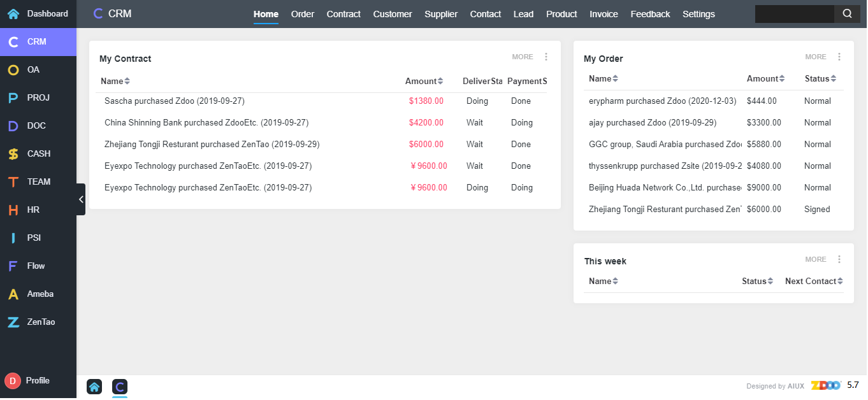
Task: Select the OA app icon in sidebar
Action: point(13,69)
